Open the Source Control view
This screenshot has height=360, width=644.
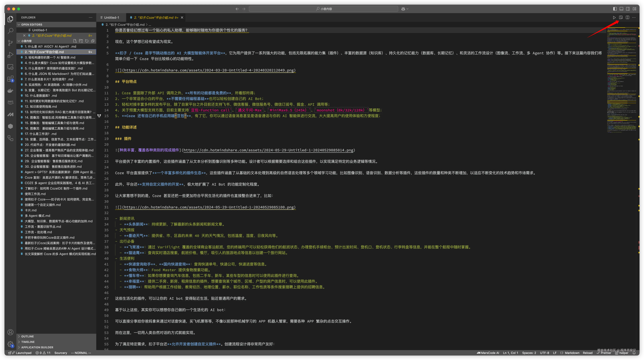[10, 43]
